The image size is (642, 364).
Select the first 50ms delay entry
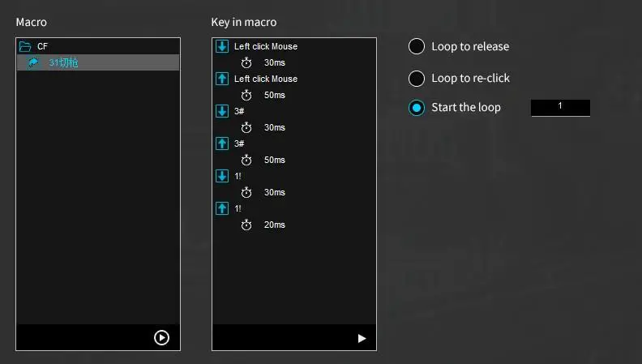click(274, 95)
